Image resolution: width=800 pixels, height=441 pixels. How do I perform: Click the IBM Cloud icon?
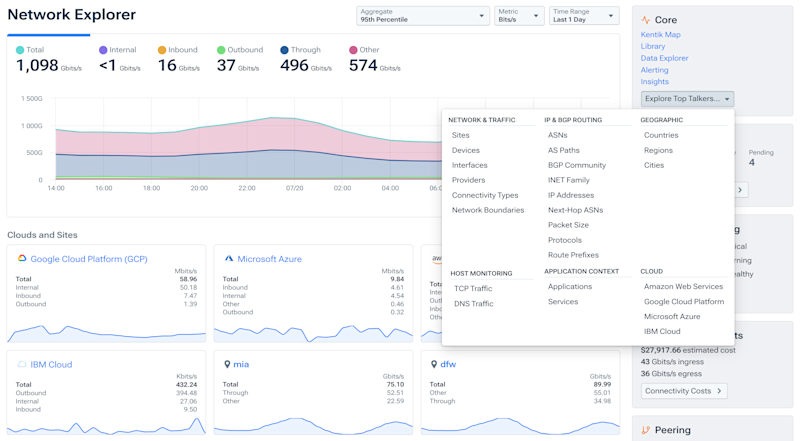tap(22, 364)
